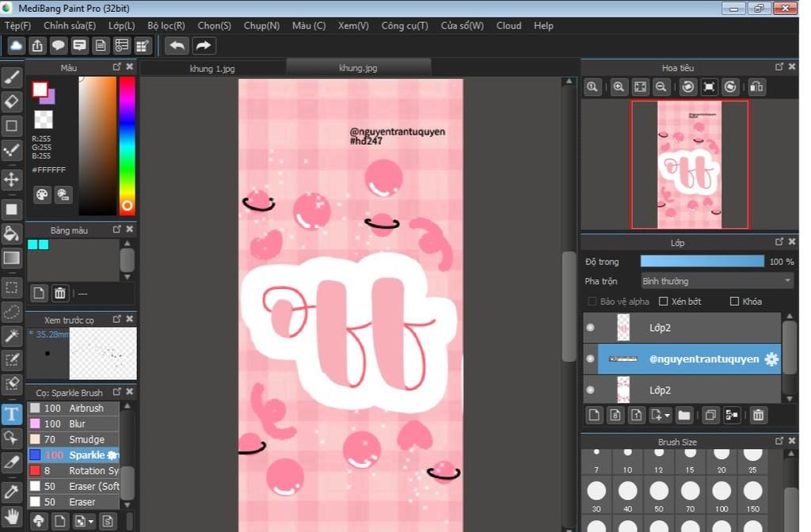Image resolution: width=811 pixels, height=532 pixels.
Task: Click the Redo arrow button
Action: 204,45
